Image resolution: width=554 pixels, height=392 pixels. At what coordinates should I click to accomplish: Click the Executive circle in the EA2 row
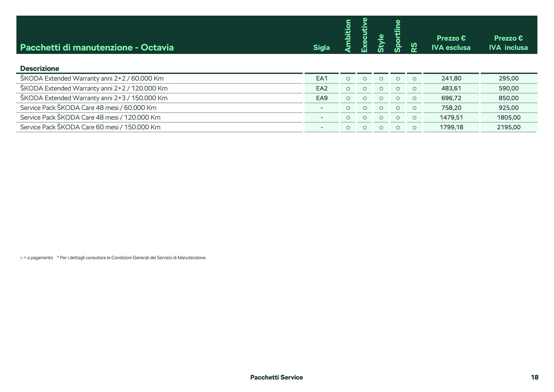click(x=365, y=89)
